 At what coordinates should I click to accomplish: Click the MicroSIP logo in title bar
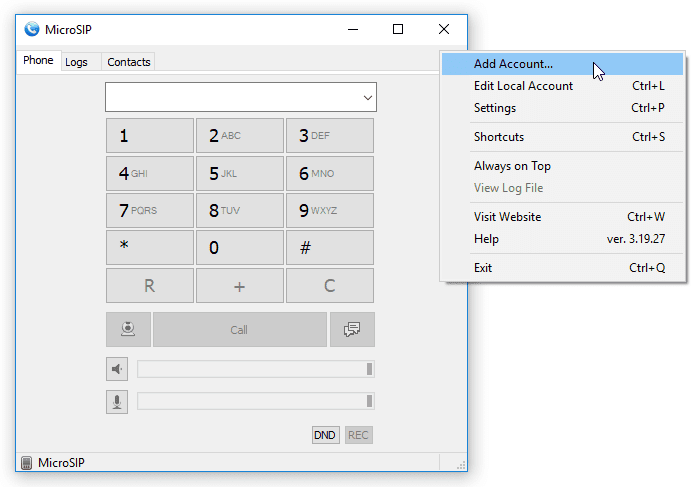pyautogui.click(x=31, y=29)
